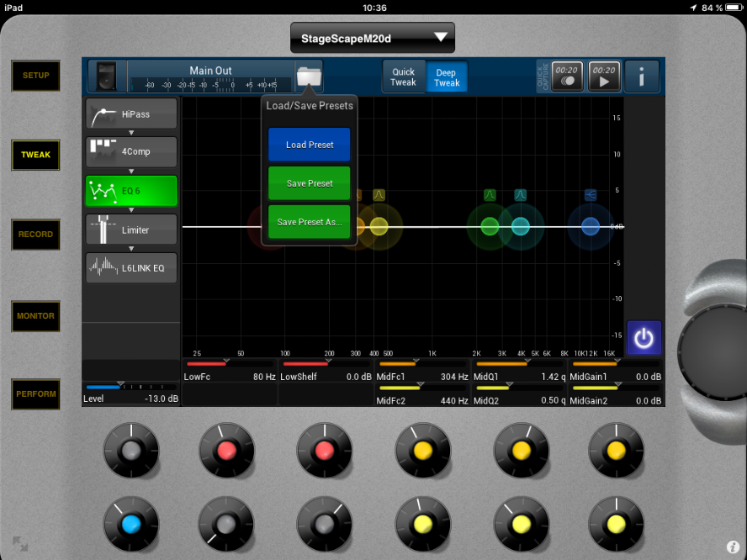Click the green Save Preset button
Image resolution: width=747 pixels, height=560 pixels.
(310, 183)
